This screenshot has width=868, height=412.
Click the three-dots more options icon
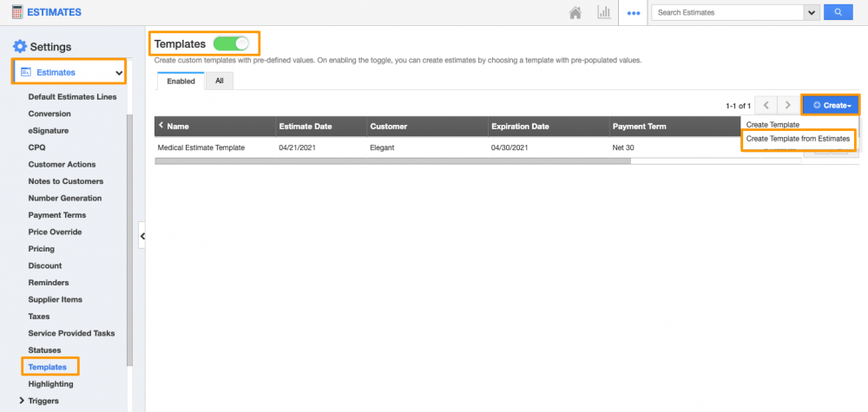point(634,13)
